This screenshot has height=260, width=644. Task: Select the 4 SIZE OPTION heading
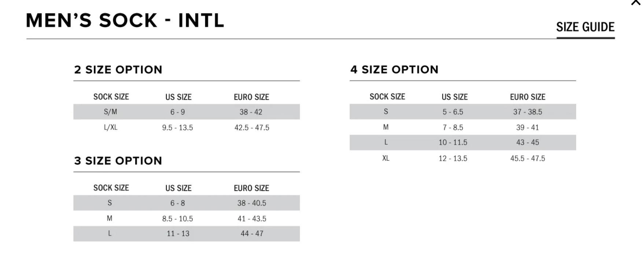tap(394, 69)
